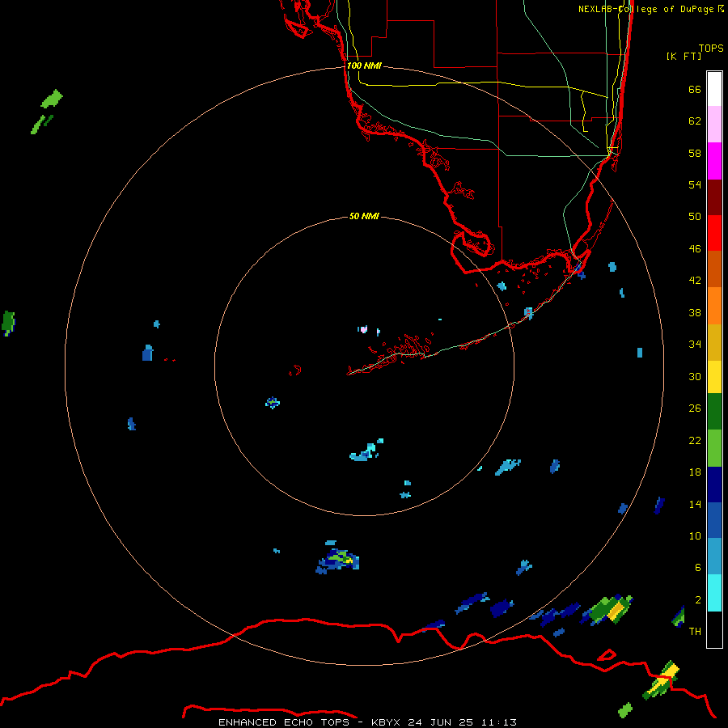Image resolution: width=728 pixels, height=728 pixels.
Task: Click the 50 legend value on color scale
Action: pos(695,217)
